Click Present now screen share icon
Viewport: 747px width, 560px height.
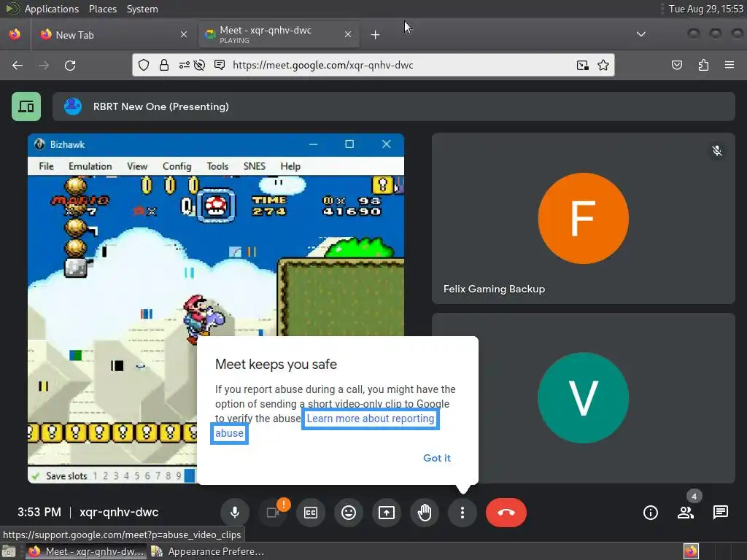point(387,513)
